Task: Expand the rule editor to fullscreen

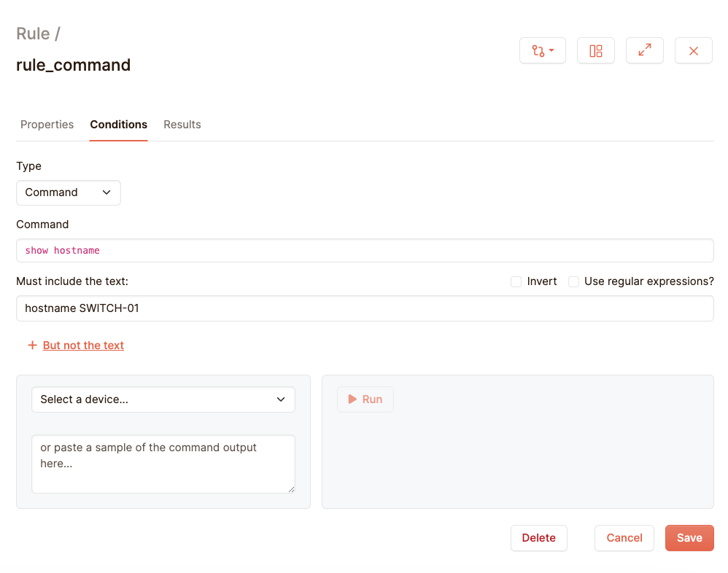Action: (x=645, y=51)
